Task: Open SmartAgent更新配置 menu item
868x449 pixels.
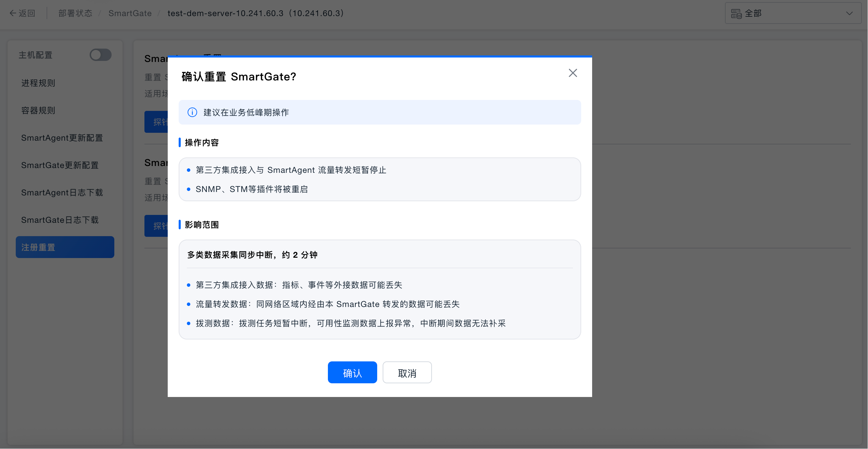Action: (62, 138)
